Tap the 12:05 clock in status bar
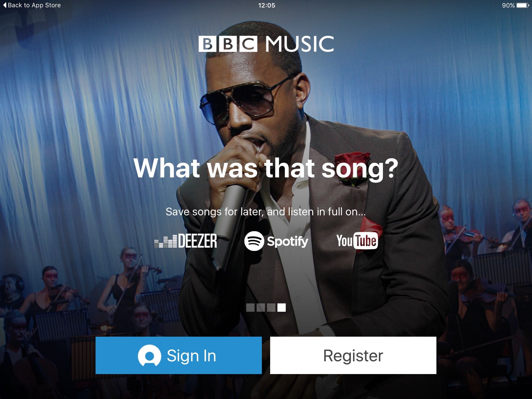 267,5
